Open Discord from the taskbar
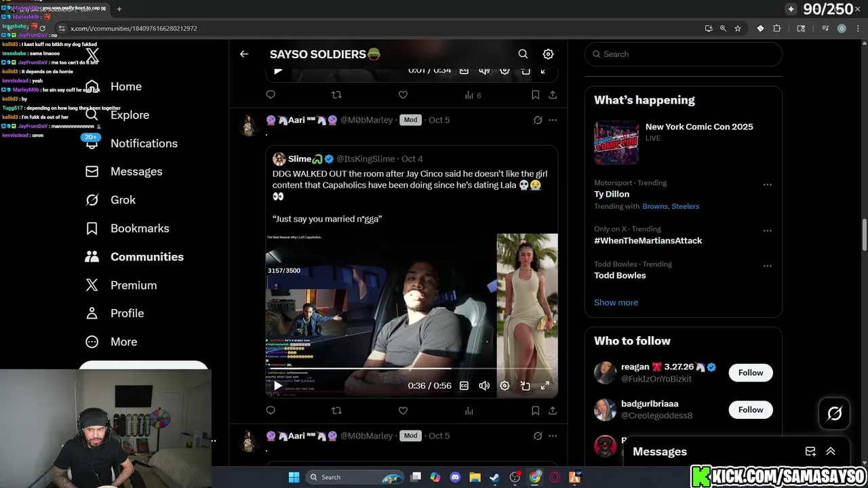The height and width of the screenshot is (488, 868). (455, 477)
